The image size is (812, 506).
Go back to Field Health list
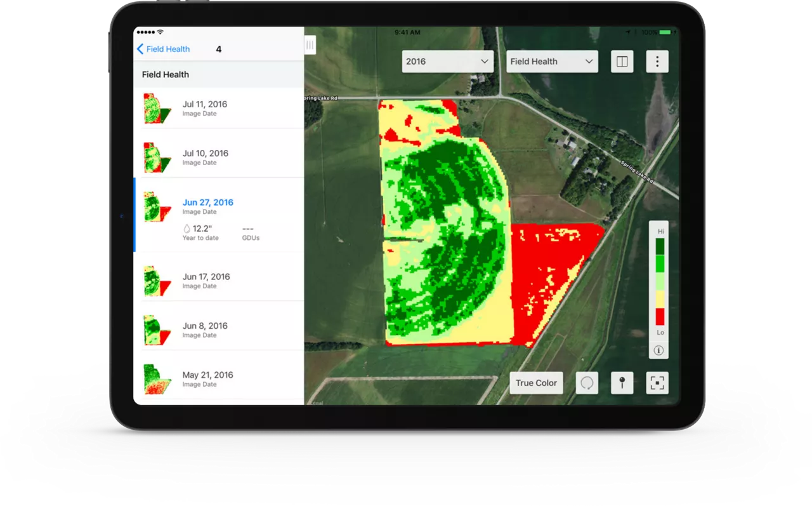(x=163, y=49)
